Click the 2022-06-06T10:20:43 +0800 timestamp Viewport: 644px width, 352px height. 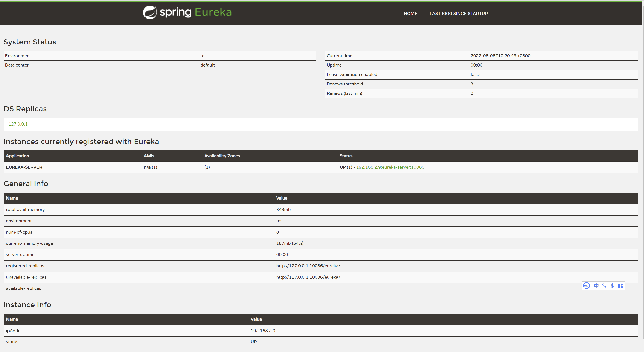pos(500,56)
